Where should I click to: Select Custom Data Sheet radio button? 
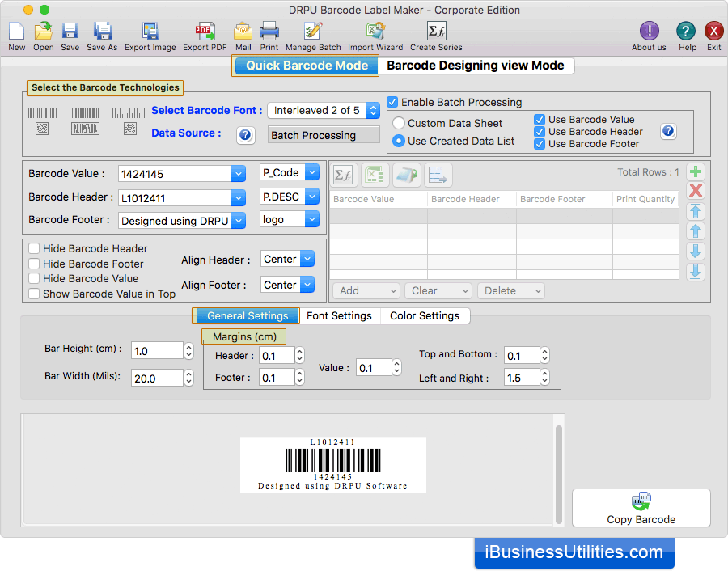click(398, 123)
